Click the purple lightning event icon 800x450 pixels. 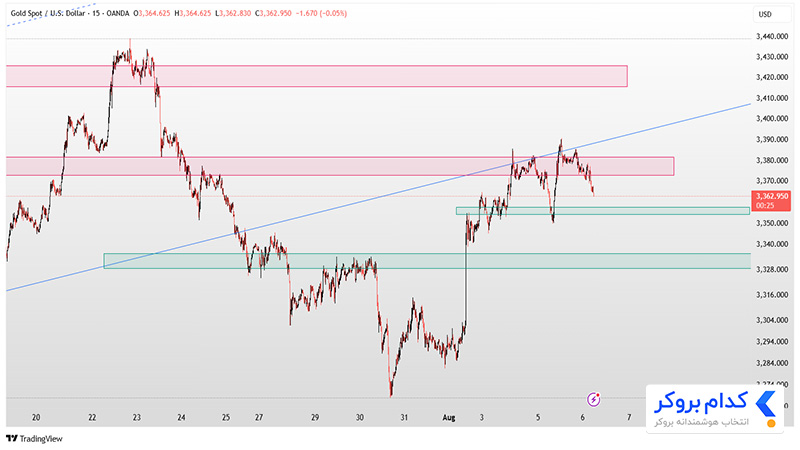click(593, 399)
